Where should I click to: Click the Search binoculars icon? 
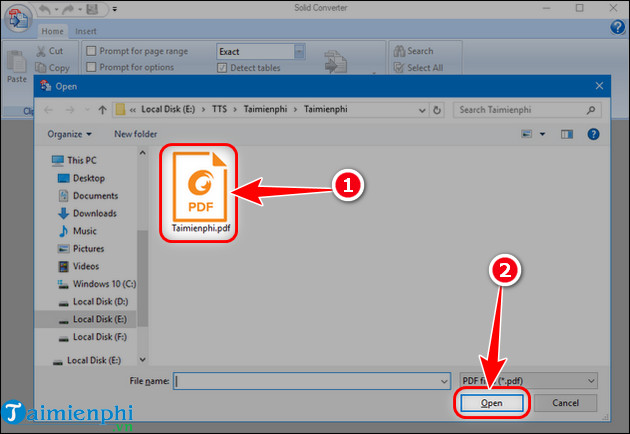(x=399, y=51)
